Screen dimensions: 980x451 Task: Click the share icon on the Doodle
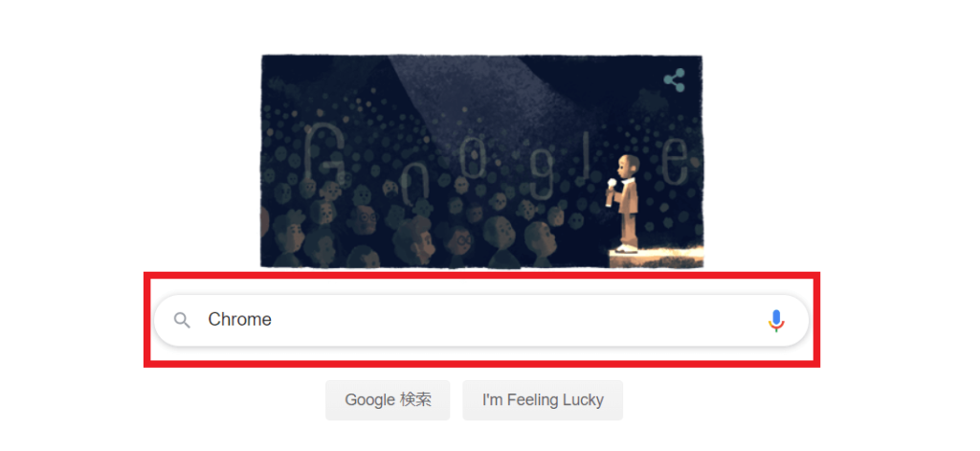[x=674, y=80]
